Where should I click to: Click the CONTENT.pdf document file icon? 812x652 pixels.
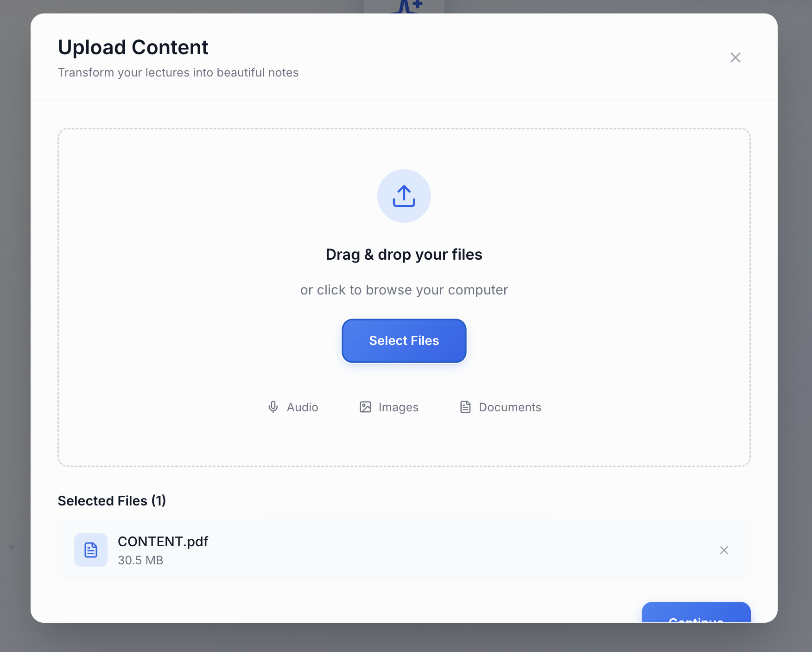click(91, 550)
